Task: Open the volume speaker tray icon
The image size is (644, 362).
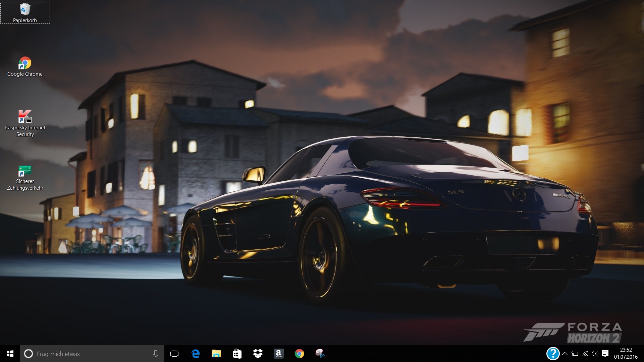Action: click(x=595, y=354)
